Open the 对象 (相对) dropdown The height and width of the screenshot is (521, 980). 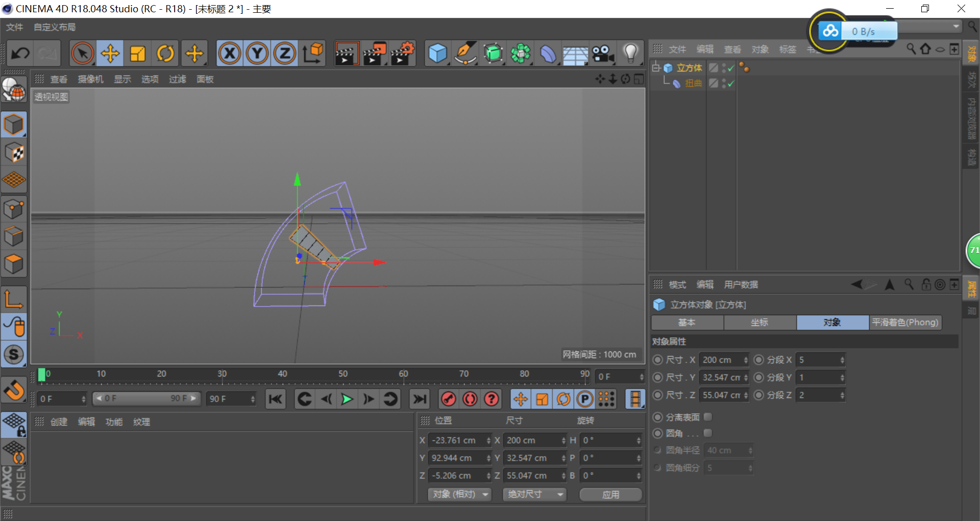tap(460, 494)
